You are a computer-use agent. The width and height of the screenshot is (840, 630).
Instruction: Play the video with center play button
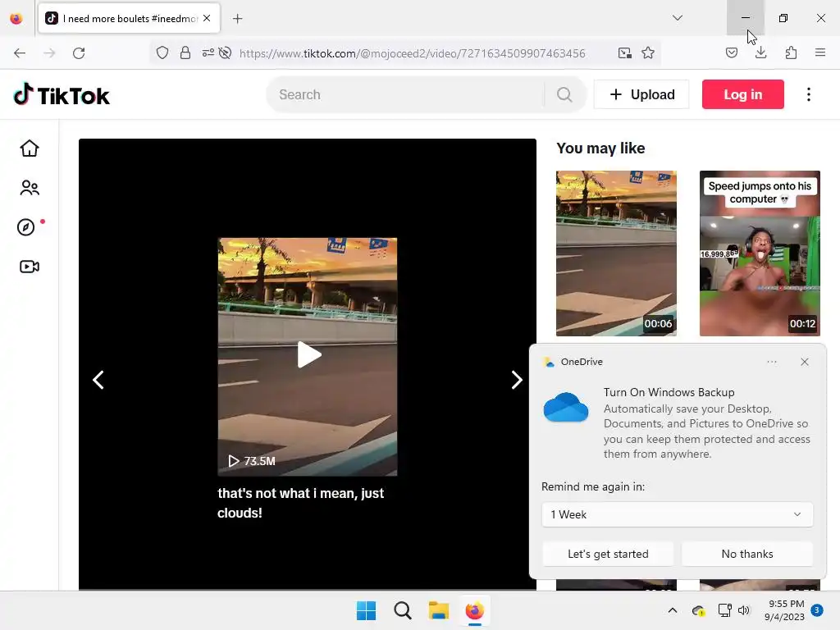pyautogui.click(x=308, y=354)
